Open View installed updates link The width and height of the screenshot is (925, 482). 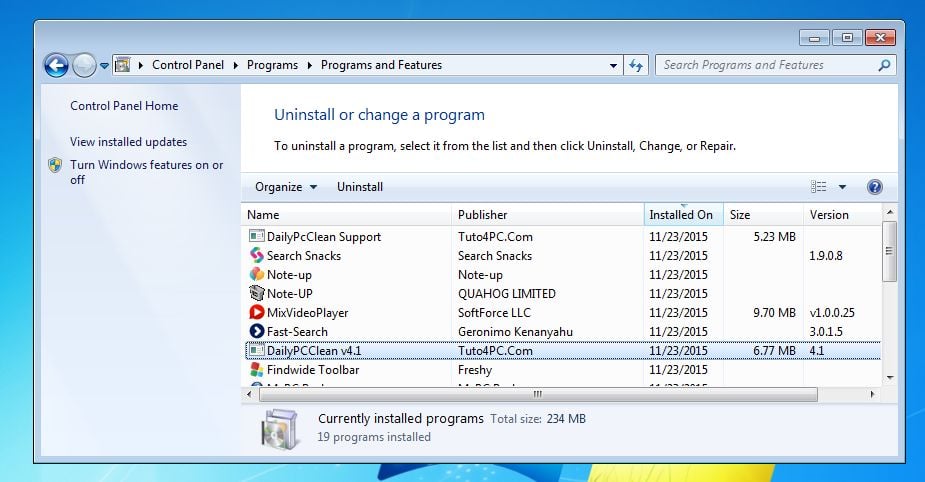click(128, 142)
